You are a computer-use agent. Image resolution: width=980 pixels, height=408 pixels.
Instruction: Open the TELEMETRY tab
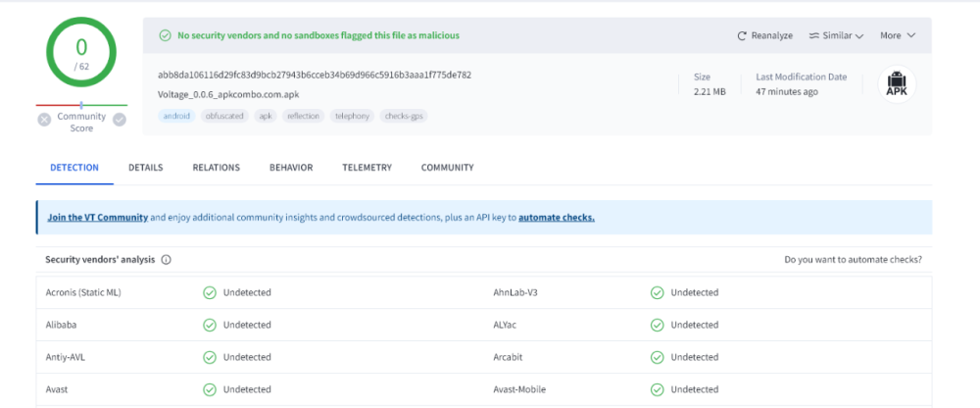367,168
